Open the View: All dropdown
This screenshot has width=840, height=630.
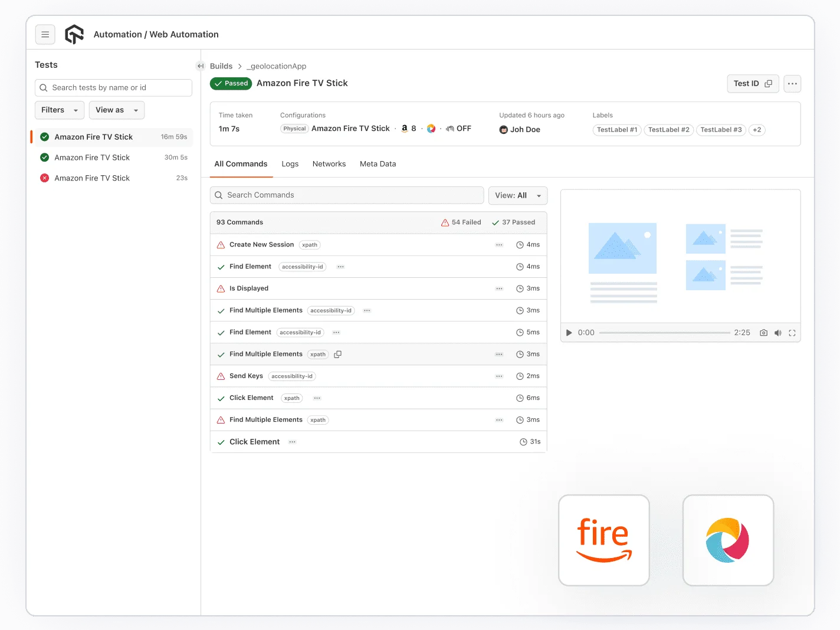tap(517, 196)
